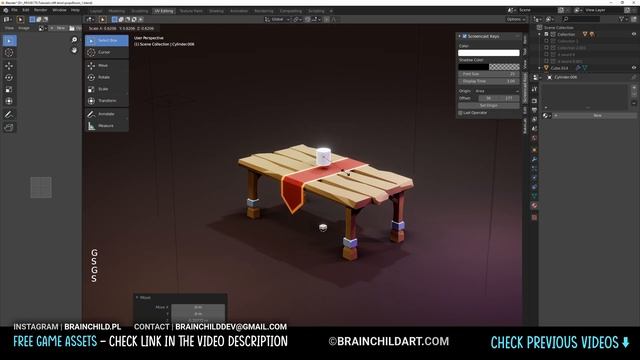Click the UV editor zoom magnifier icon
This screenshot has width=640, height=360.
pyautogui.click(x=74, y=40)
